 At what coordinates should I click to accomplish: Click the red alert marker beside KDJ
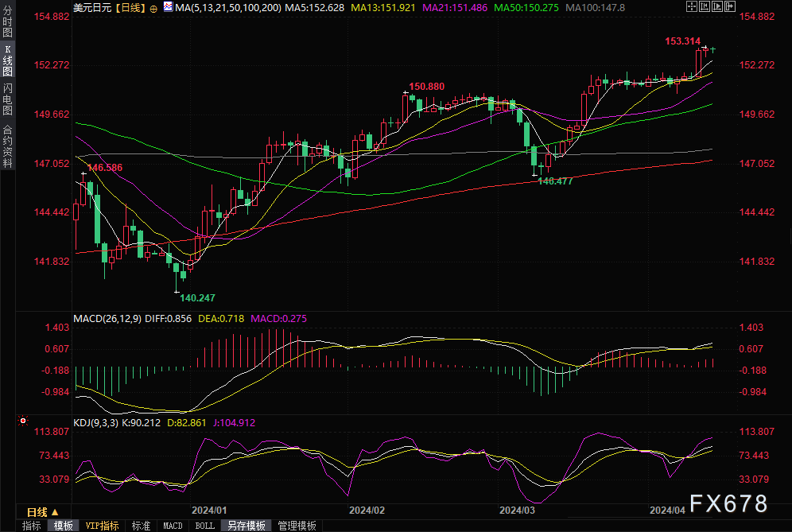pyautogui.click(x=23, y=421)
